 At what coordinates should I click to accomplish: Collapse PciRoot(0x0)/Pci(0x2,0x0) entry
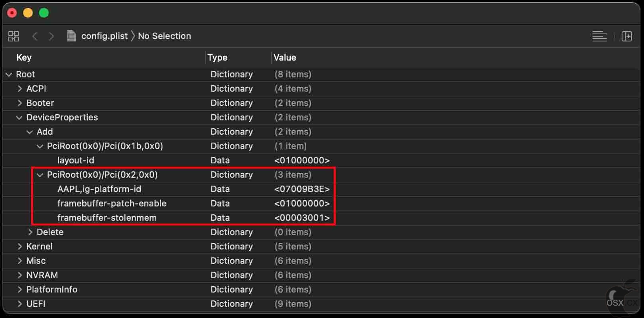(40, 175)
